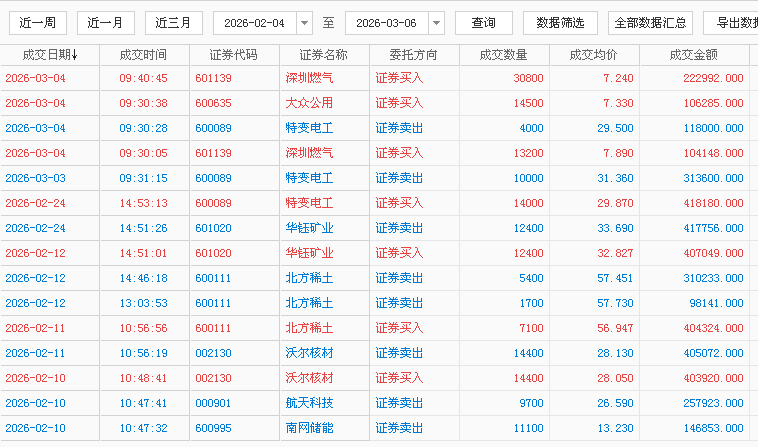Select time cell 09:40:45

coord(144,78)
